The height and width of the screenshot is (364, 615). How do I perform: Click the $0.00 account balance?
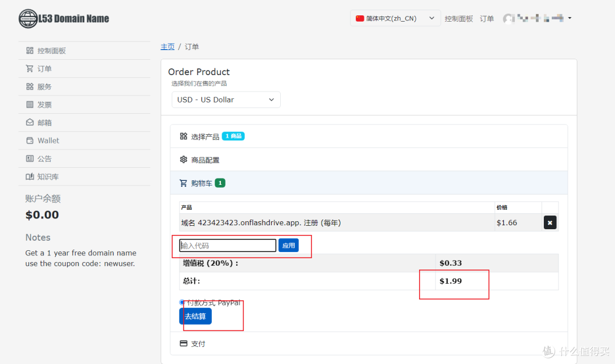click(x=42, y=215)
